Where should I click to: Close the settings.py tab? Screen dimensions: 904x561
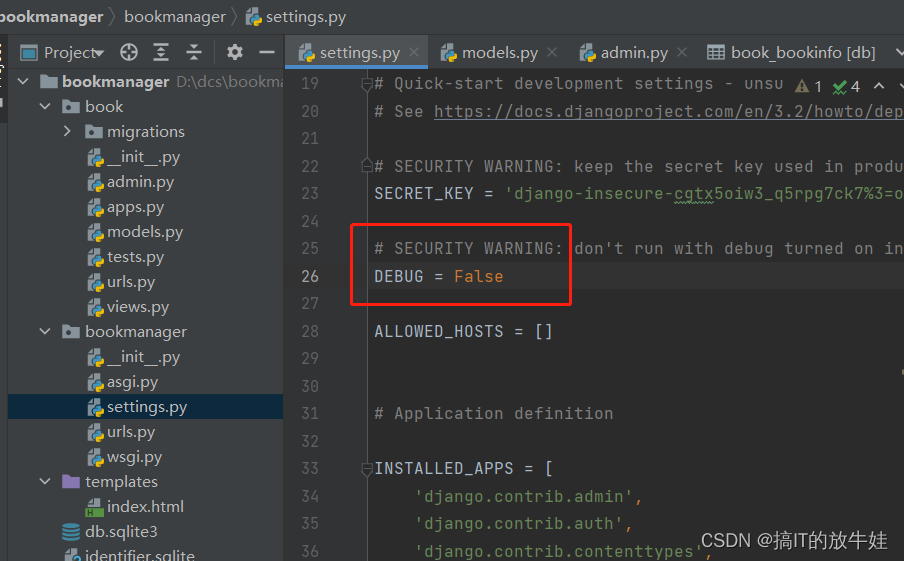[x=414, y=52]
